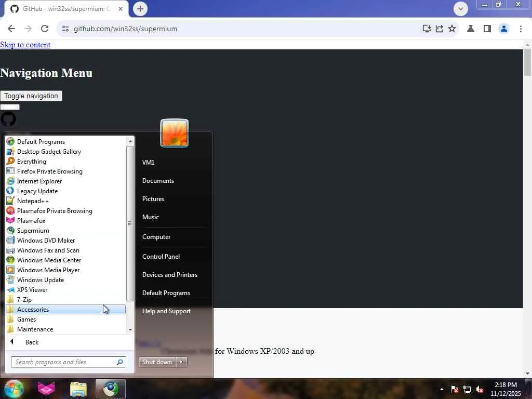Focus the Search programs and files box
This screenshot has width=532, height=399.
click(69, 362)
